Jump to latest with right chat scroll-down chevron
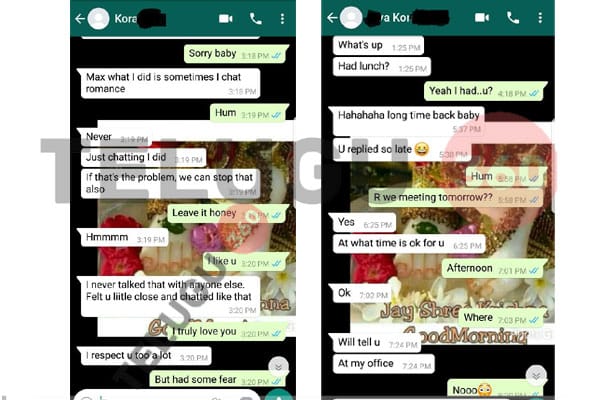Image resolution: width=600 pixels, height=400 pixels. pos(536,376)
